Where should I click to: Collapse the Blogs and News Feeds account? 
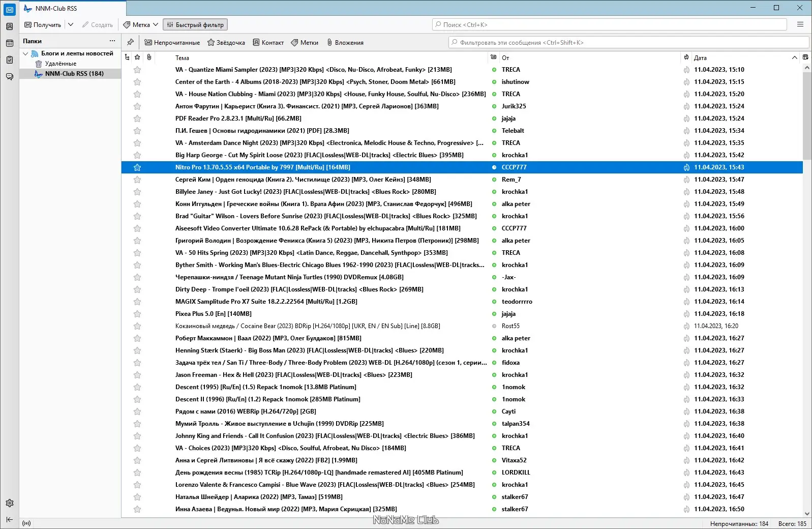coord(25,53)
